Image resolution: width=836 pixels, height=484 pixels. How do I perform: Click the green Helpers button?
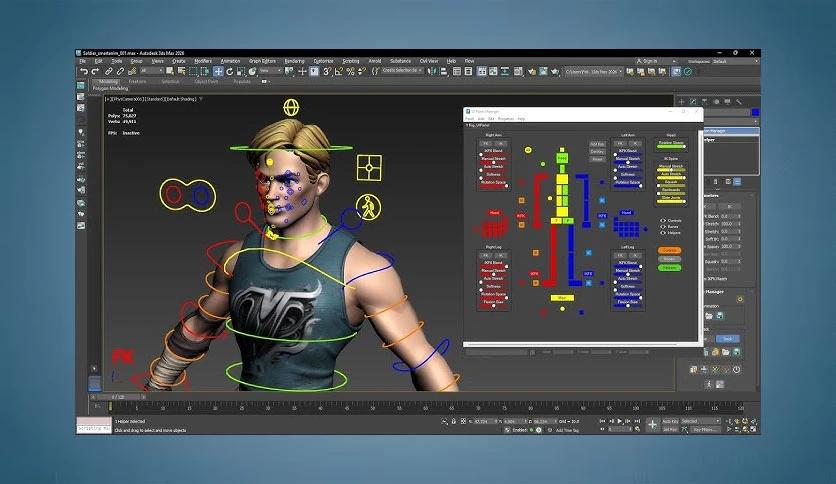point(669,267)
